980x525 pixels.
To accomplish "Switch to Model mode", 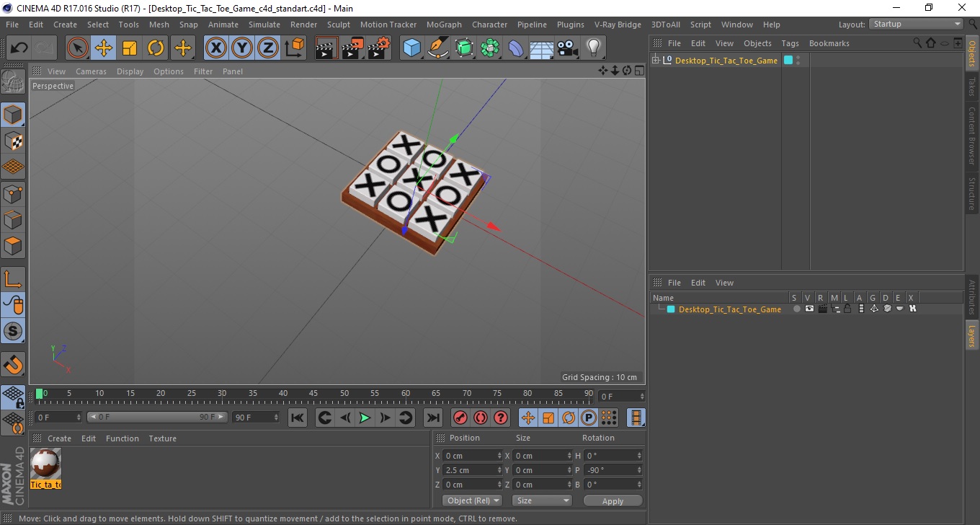I will [13, 115].
